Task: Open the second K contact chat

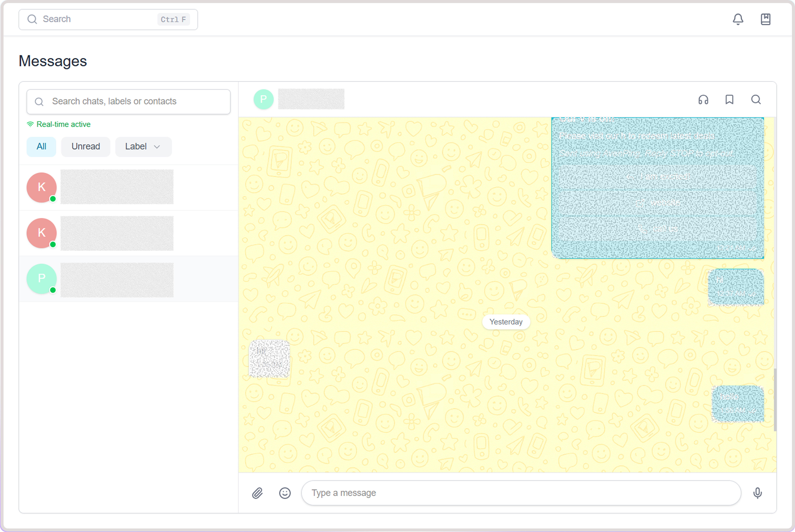Action: 129,233
